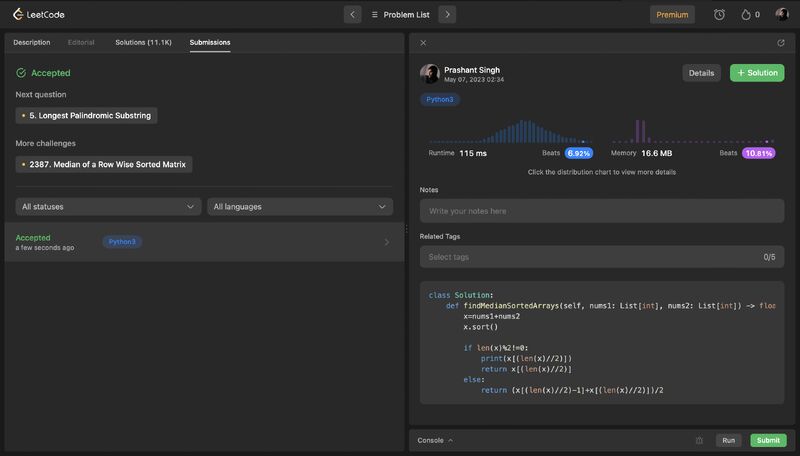Click the panel divider handle

coord(407,230)
